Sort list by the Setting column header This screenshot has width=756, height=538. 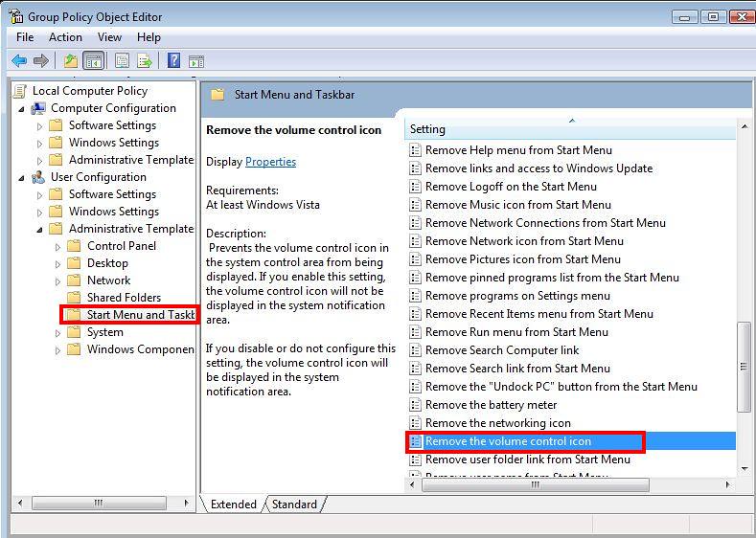pyautogui.click(x=571, y=129)
